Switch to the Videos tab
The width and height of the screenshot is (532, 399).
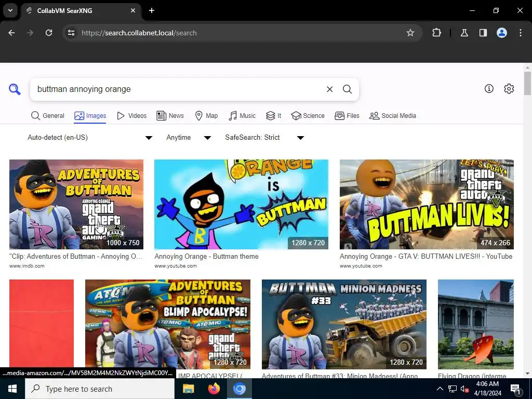[x=131, y=116]
